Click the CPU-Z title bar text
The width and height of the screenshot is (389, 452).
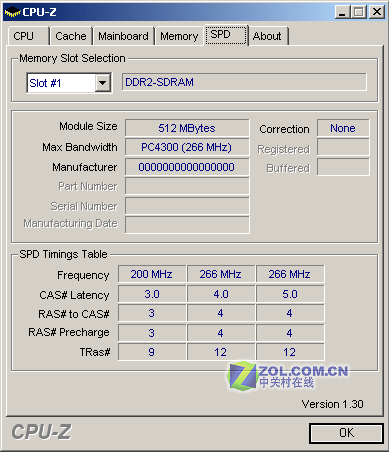(x=39, y=12)
